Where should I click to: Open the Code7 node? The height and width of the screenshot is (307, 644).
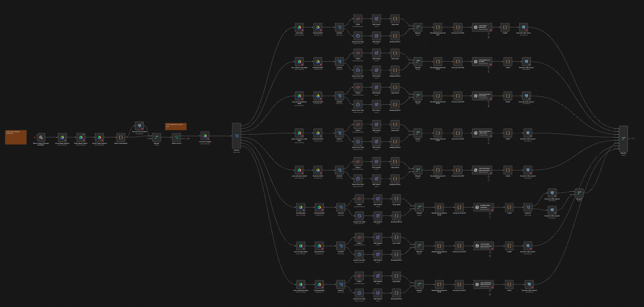click(x=509, y=284)
